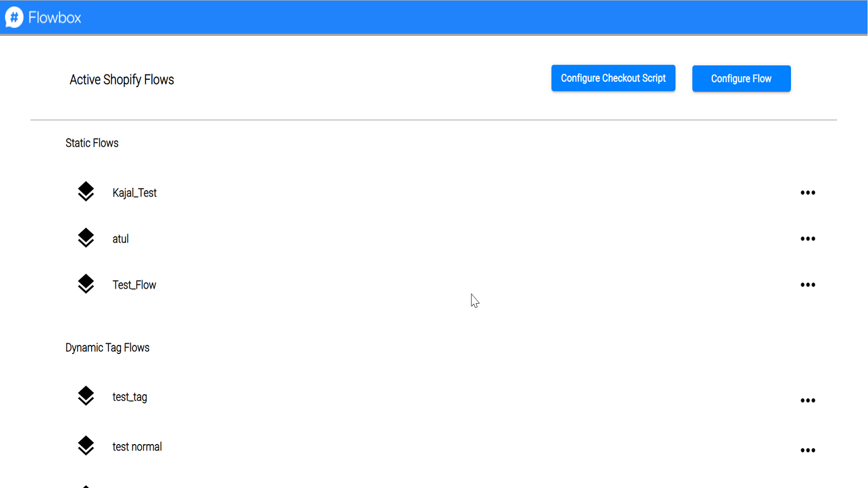The height and width of the screenshot is (488, 868).
Task: Click the Configure Flow button
Action: pyautogui.click(x=741, y=79)
